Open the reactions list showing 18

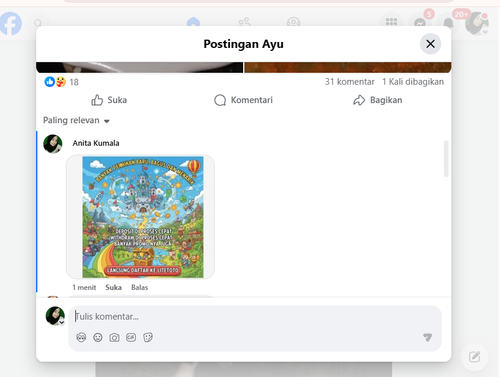click(x=74, y=82)
